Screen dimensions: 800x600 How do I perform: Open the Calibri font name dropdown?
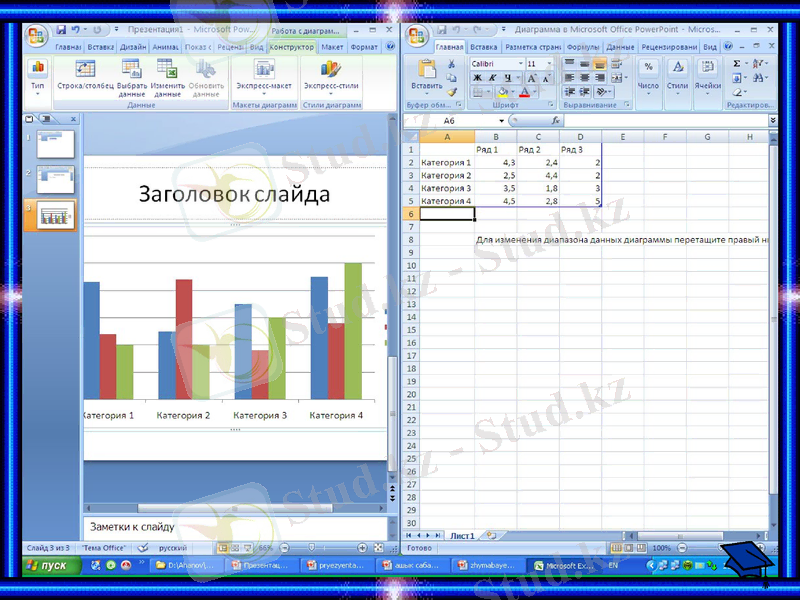coord(523,62)
